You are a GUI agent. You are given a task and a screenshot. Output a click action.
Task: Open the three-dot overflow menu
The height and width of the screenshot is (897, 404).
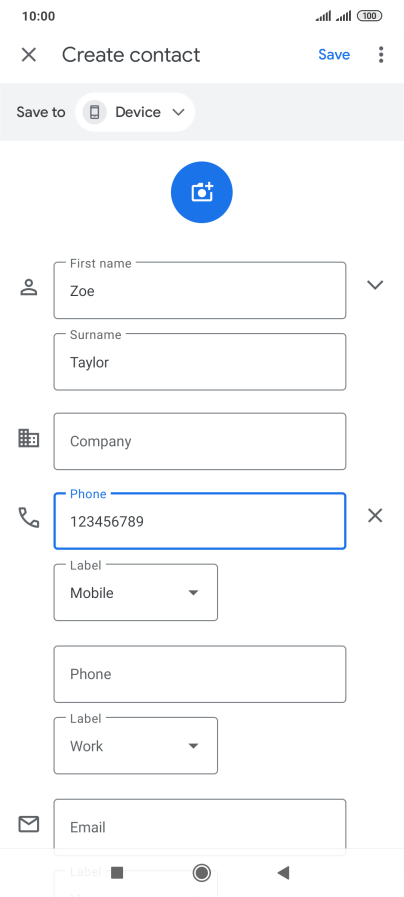[x=381, y=55]
